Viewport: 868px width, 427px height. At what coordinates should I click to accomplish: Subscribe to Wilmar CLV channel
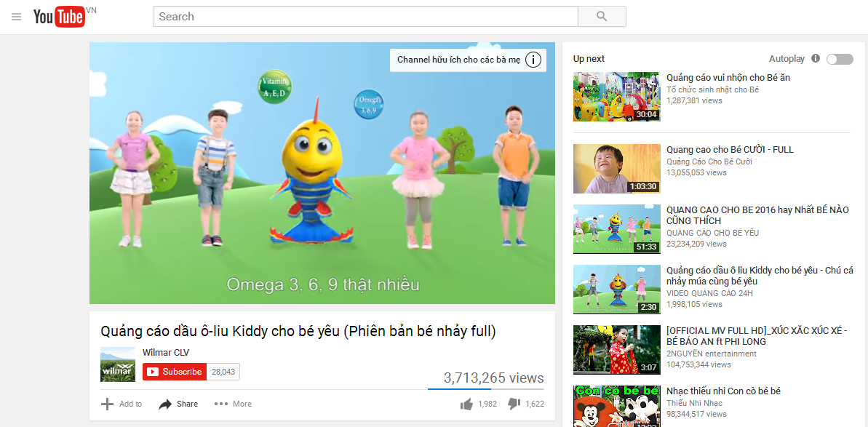175,372
